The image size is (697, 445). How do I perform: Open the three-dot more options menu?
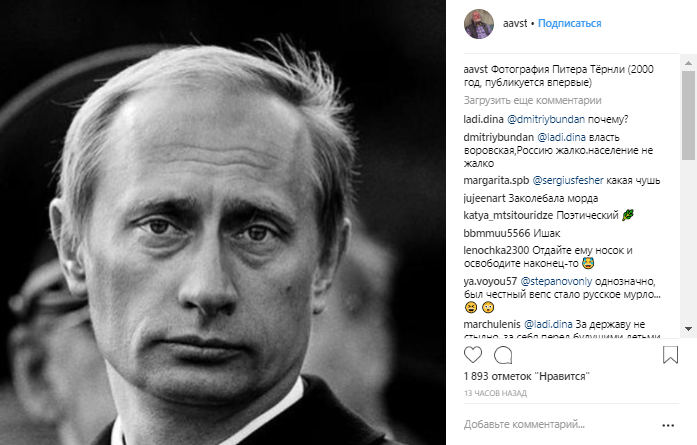(x=668, y=424)
